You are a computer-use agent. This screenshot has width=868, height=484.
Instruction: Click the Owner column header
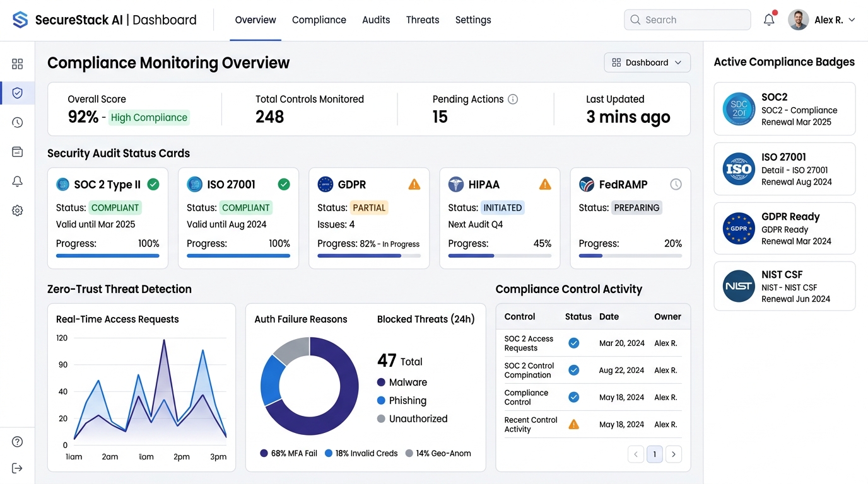[667, 316]
